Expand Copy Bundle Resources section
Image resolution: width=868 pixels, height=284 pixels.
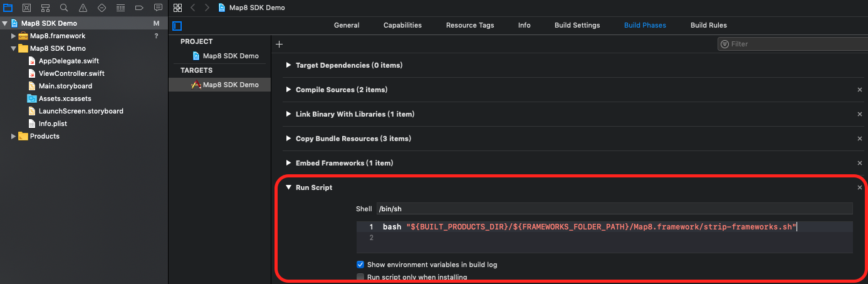[289, 139]
